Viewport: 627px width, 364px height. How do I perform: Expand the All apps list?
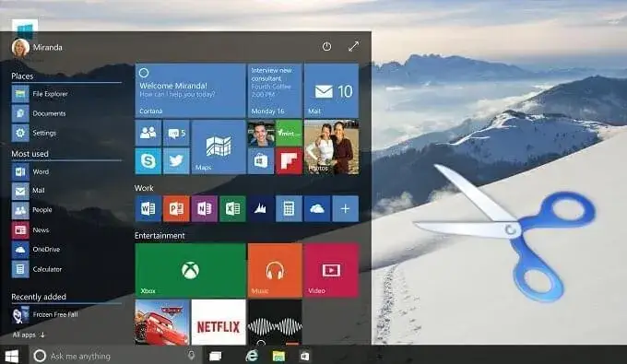[29, 335]
